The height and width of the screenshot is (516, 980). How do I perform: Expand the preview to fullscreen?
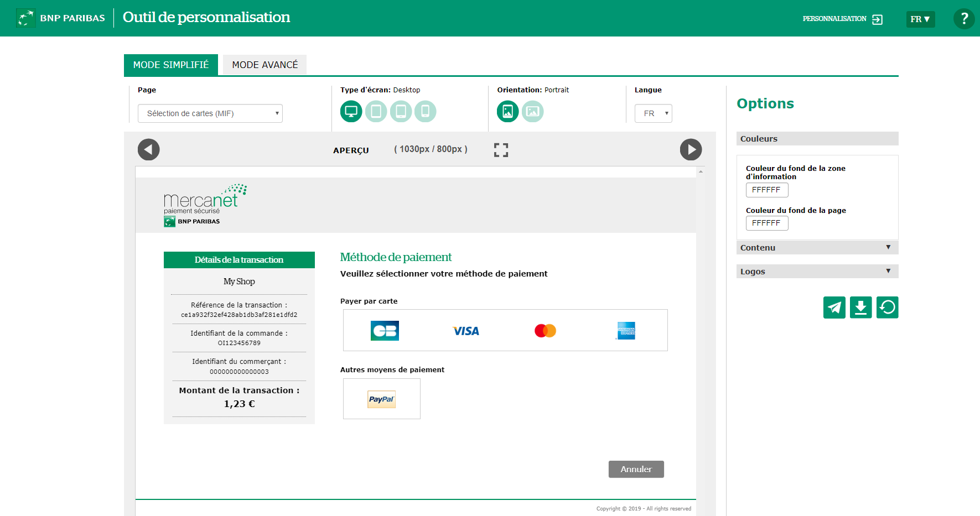[501, 150]
